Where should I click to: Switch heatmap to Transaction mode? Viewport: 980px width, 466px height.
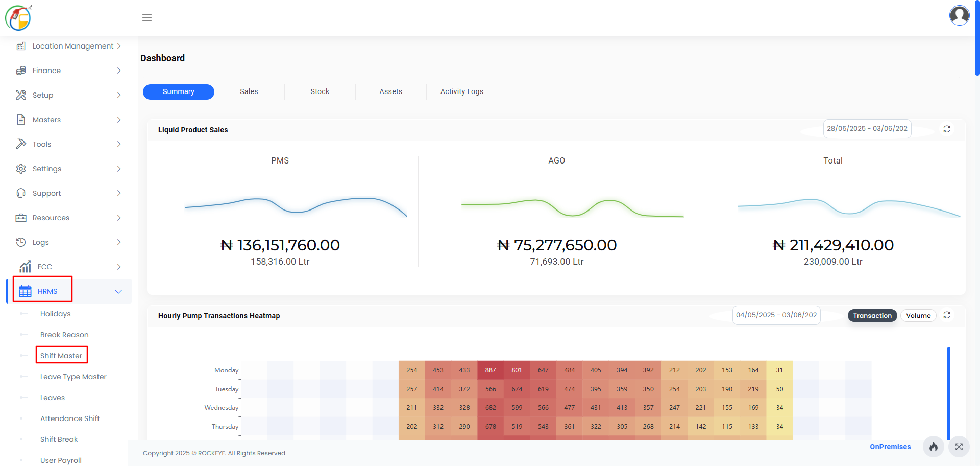pyautogui.click(x=872, y=316)
